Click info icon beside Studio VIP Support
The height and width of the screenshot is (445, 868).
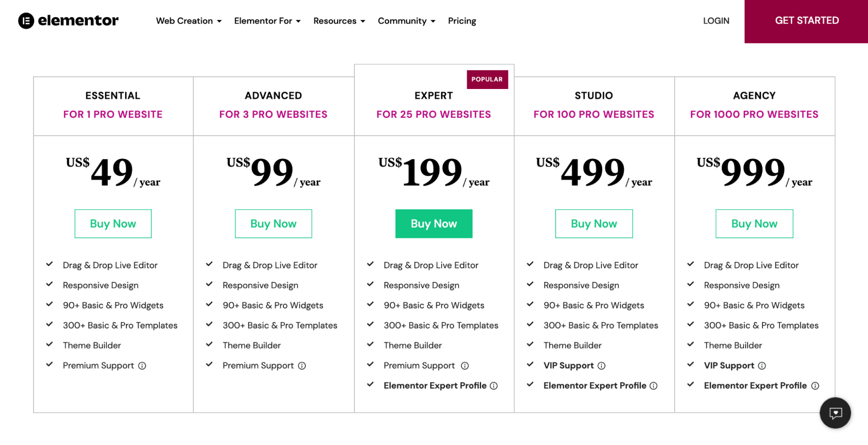coord(601,366)
